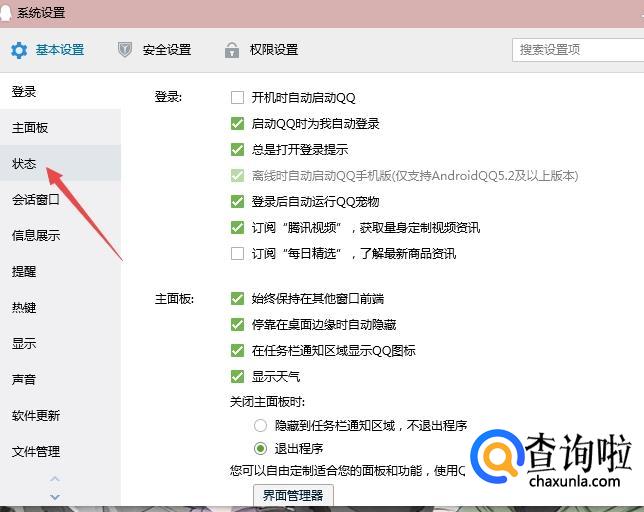Viewport: 644px width, 512px height.
Task: Click the 搜索设置项 search field
Action: [578, 50]
